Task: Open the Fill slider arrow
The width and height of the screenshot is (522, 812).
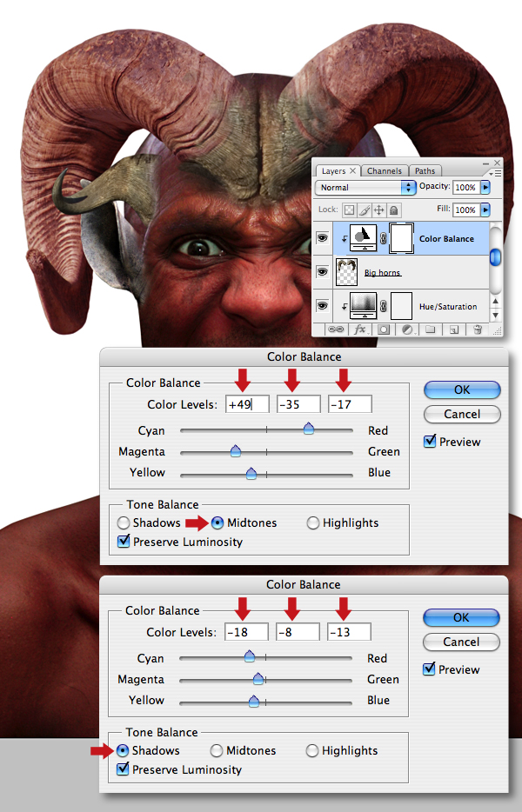Action: click(485, 210)
